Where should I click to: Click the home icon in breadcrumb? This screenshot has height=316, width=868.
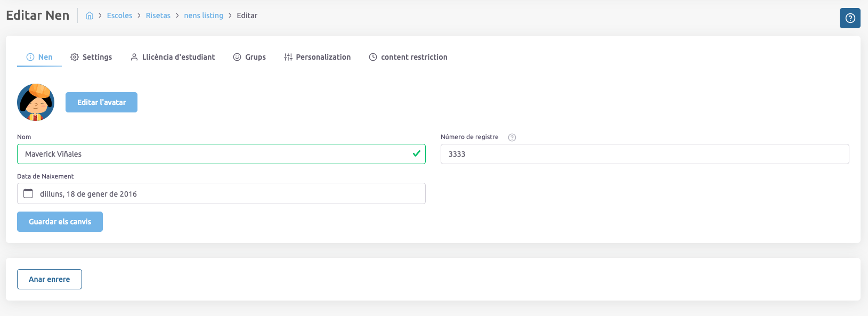tap(90, 16)
